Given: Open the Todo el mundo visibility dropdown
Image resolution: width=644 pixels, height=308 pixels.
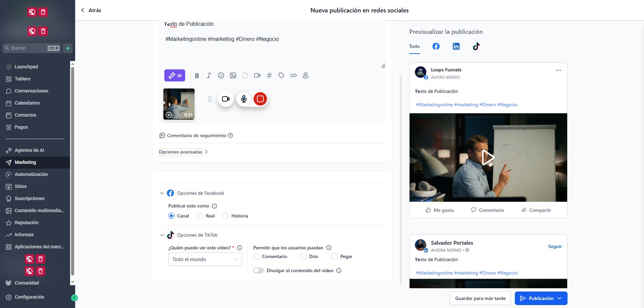Looking at the screenshot, I should point(205,259).
